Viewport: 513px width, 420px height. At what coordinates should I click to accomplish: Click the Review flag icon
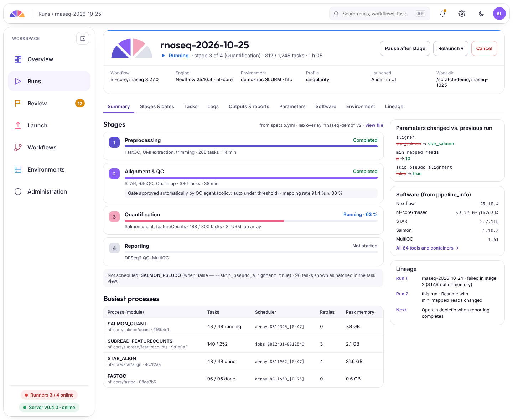[x=18, y=103]
